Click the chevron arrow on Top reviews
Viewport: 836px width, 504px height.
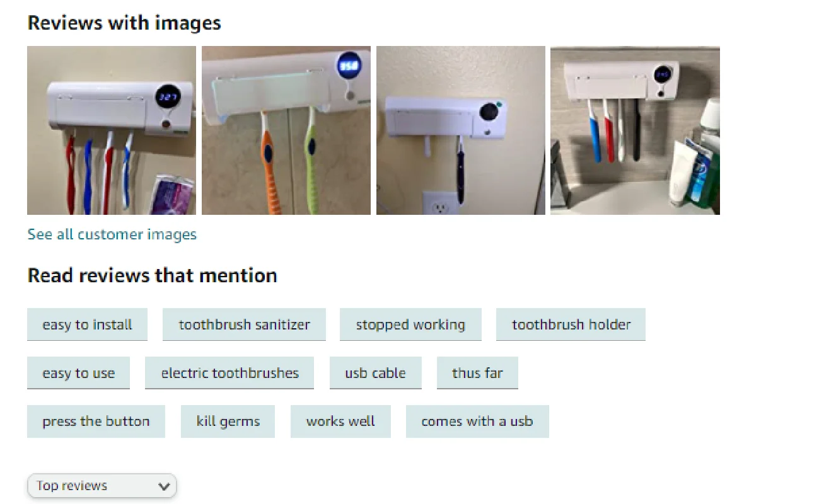pos(164,486)
